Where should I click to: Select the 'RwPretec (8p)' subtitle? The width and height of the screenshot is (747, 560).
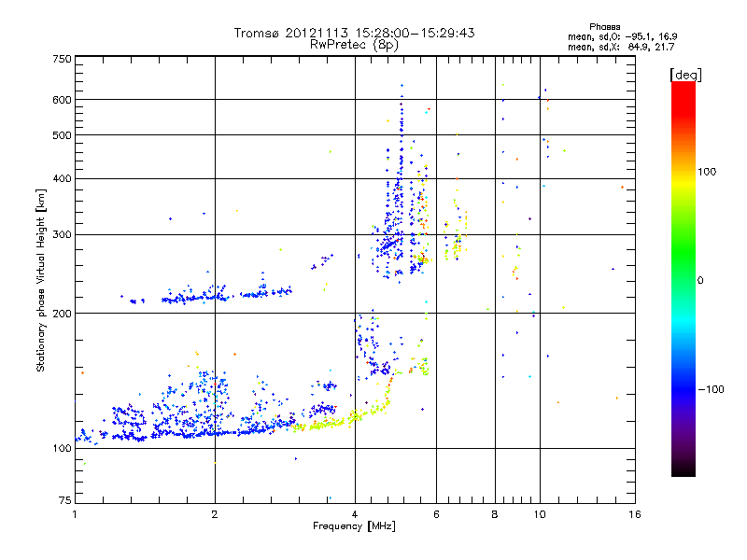click(x=354, y=45)
